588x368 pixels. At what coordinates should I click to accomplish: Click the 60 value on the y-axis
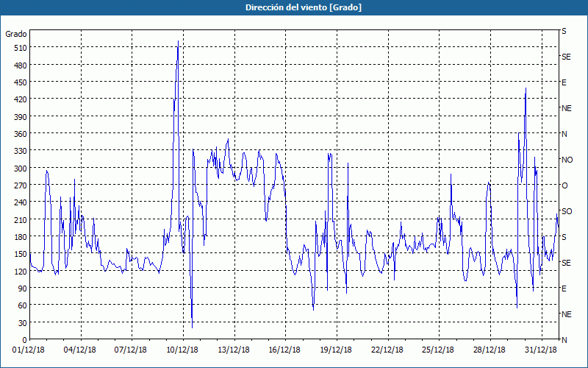click(x=22, y=305)
